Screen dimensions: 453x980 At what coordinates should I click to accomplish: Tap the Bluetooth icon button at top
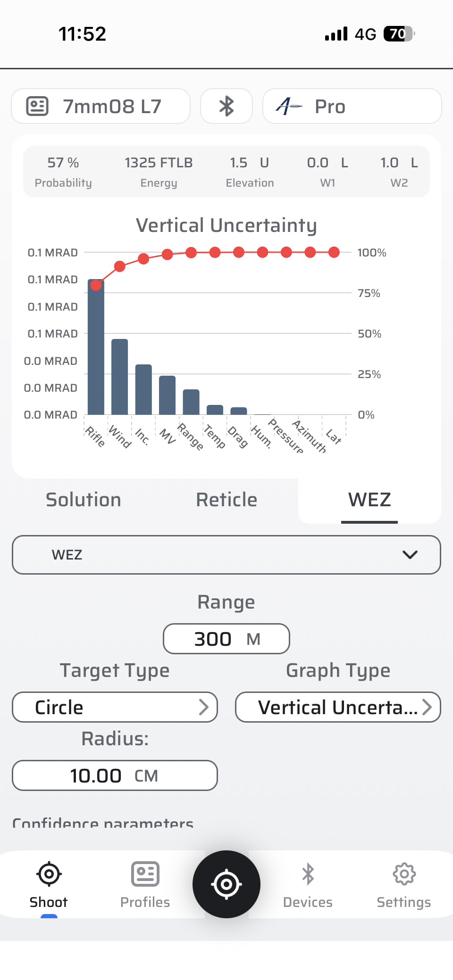tap(226, 106)
